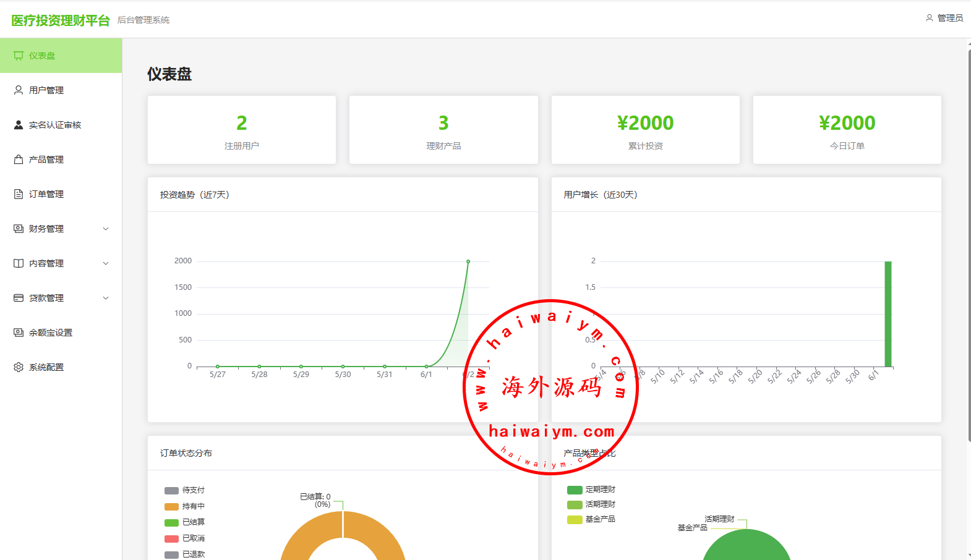The width and height of the screenshot is (971, 560).
Task: Select 产品管理 in the sidebar
Action: (x=61, y=159)
